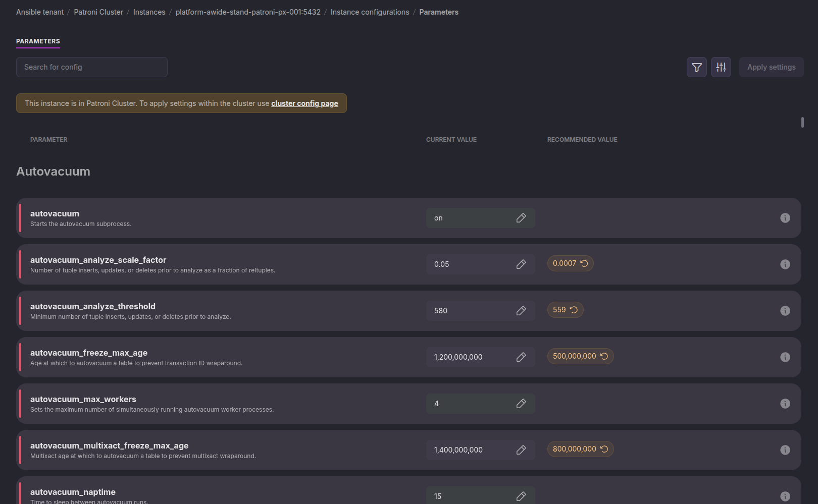Open the parameter display settings sliders icon
Viewport: 818px width, 504px height.
tap(721, 67)
